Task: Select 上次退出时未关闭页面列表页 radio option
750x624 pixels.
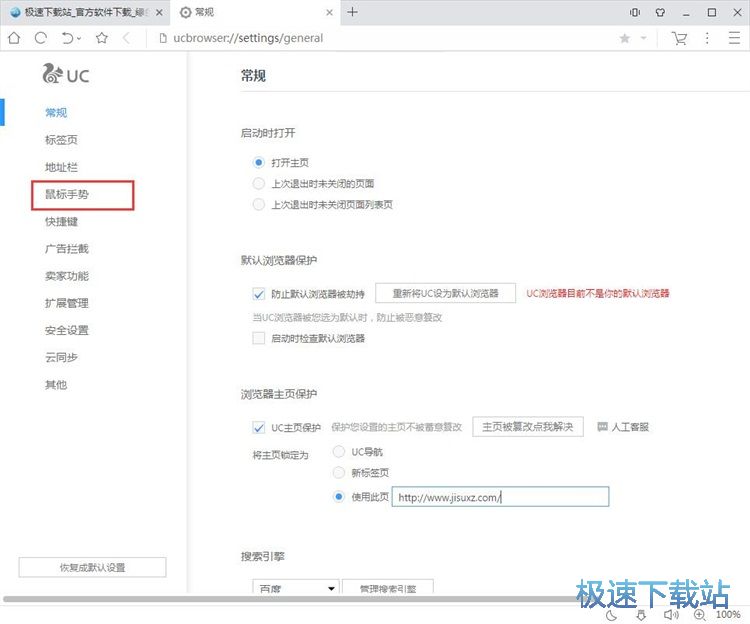Action: pyautogui.click(x=259, y=205)
